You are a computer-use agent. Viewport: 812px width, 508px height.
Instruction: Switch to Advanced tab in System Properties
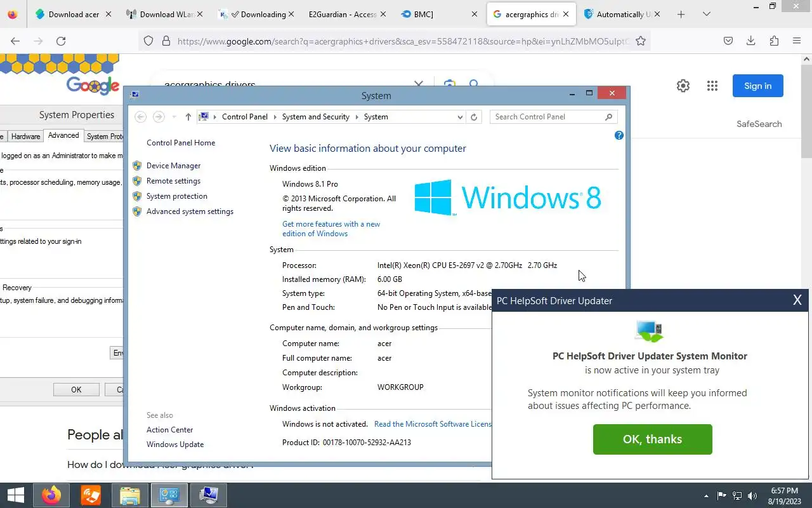[63, 135]
